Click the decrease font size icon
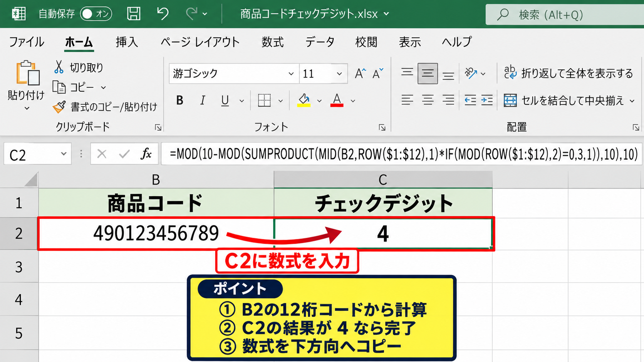This screenshot has width=644, height=362. point(378,73)
